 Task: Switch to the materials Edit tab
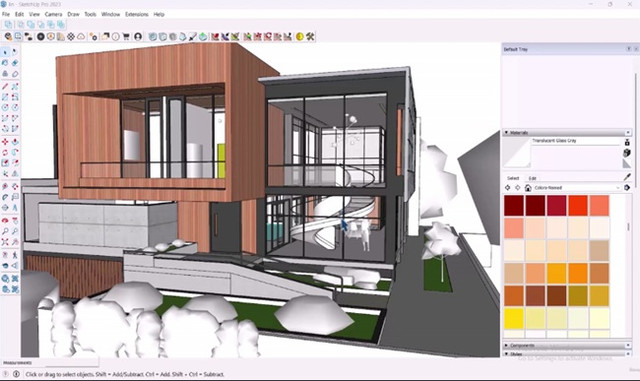pyautogui.click(x=532, y=178)
